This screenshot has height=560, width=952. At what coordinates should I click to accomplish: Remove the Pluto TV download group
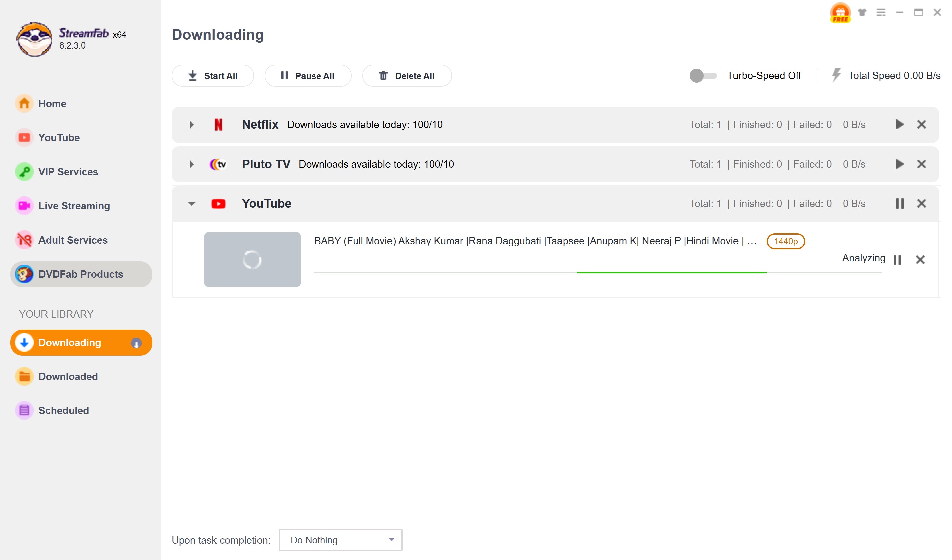click(922, 164)
